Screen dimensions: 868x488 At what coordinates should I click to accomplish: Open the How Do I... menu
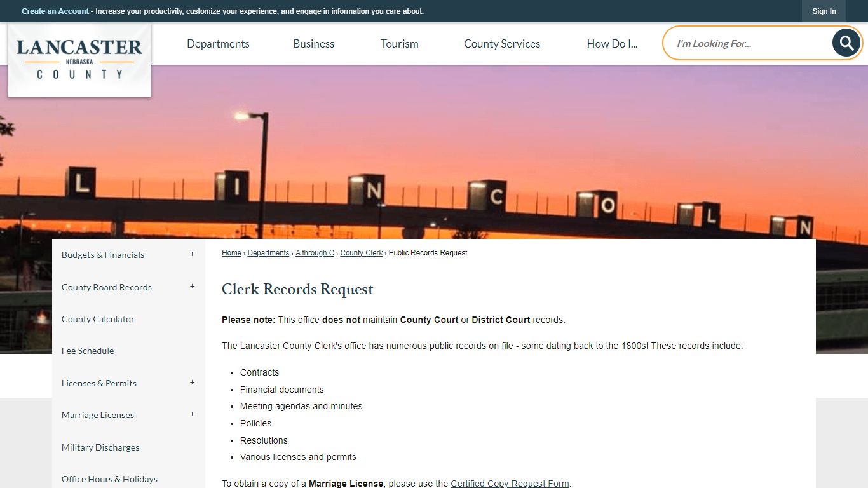[612, 44]
